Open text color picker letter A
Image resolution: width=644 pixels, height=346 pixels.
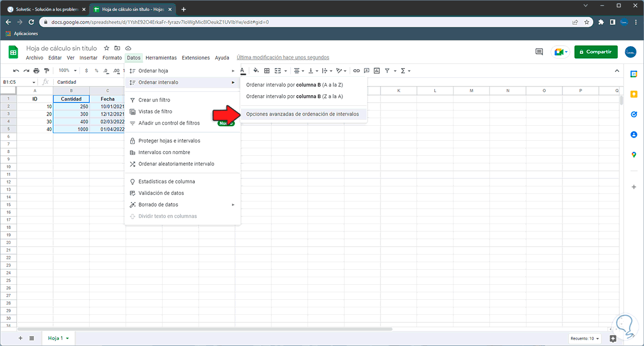point(243,70)
